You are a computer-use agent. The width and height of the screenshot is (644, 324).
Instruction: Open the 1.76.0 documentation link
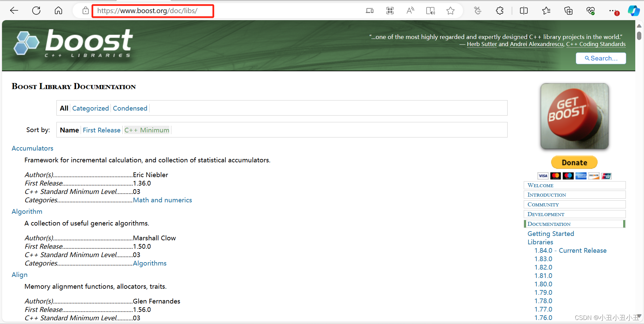point(543,318)
